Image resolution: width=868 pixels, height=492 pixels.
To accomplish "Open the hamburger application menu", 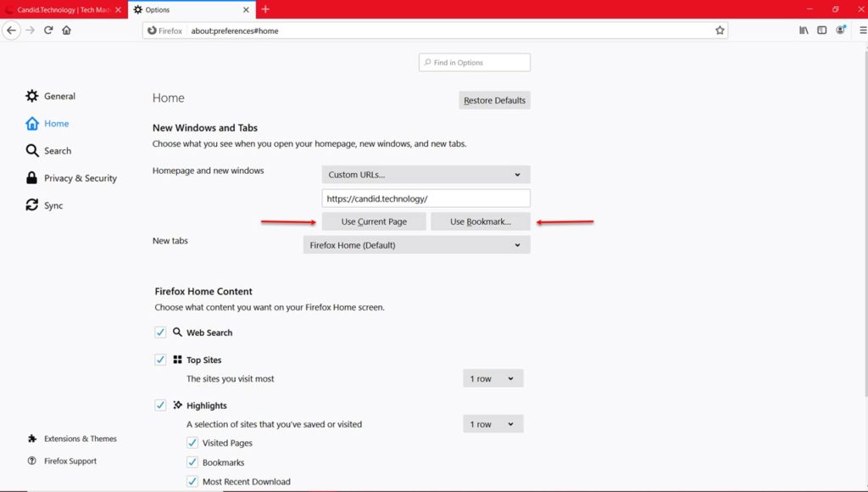I will [x=862, y=31].
